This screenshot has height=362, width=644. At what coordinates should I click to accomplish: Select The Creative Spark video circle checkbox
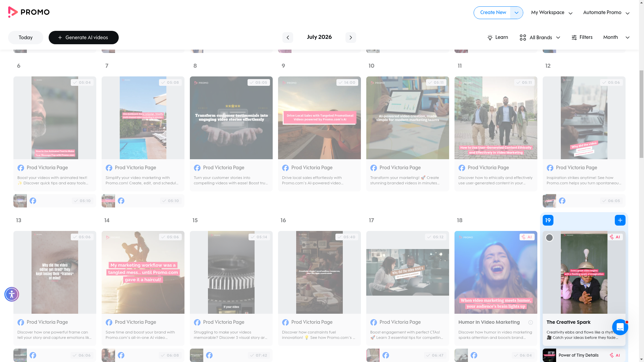point(549,238)
